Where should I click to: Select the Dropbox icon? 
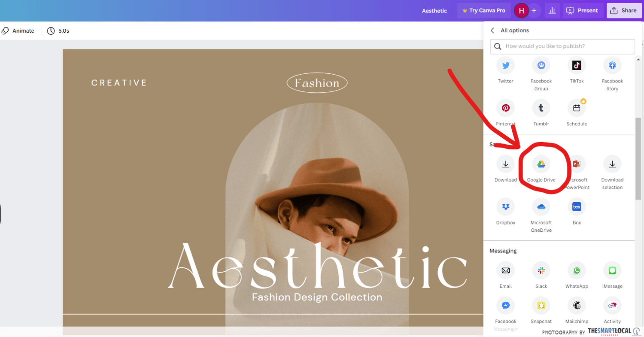point(505,207)
